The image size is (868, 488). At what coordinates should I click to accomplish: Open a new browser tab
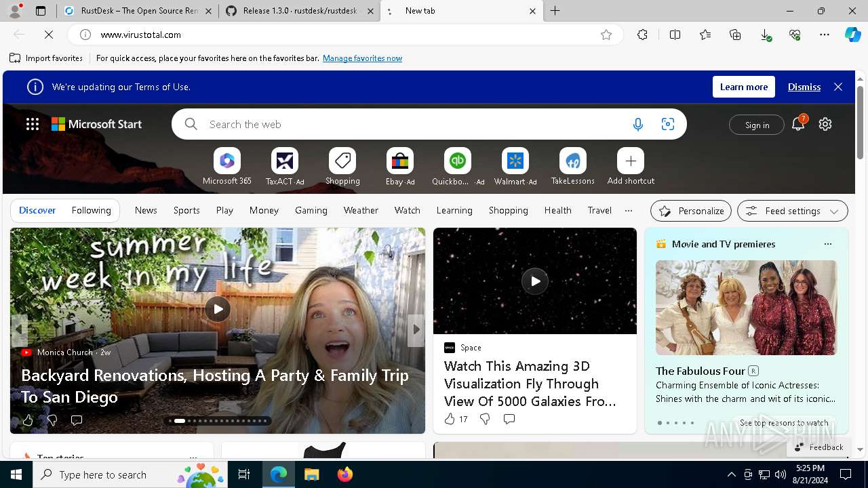(x=555, y=11)
